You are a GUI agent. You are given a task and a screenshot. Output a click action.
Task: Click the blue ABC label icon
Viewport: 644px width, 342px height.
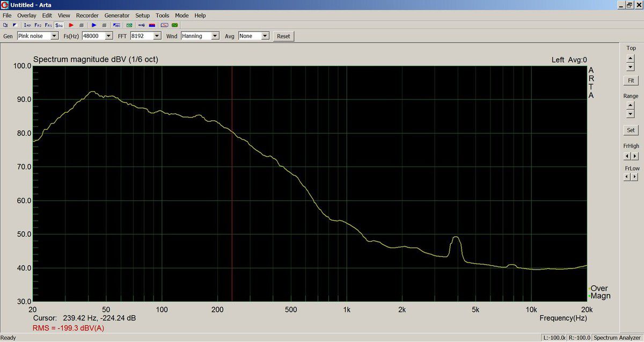116,25
